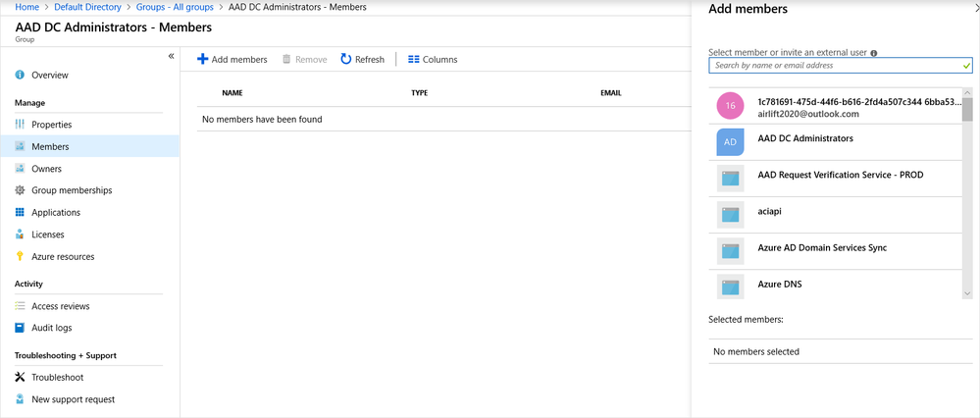The image size is (980, 418).
Task: Select AAD Request Verification Service - PROD
Action: (836, 179)
